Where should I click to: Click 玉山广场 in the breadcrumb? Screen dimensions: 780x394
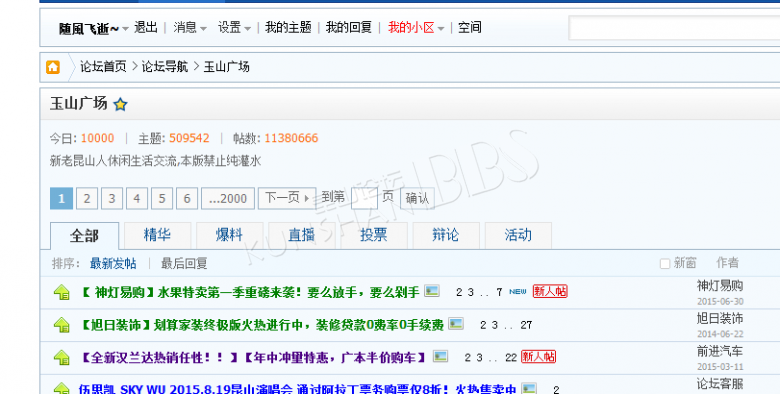click(x=226, y=67)
